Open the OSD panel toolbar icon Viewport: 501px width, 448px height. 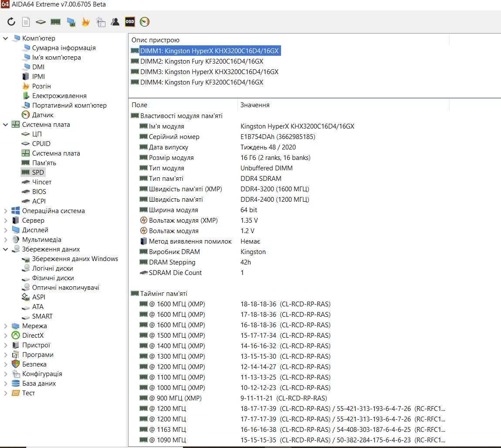[130, 22]
